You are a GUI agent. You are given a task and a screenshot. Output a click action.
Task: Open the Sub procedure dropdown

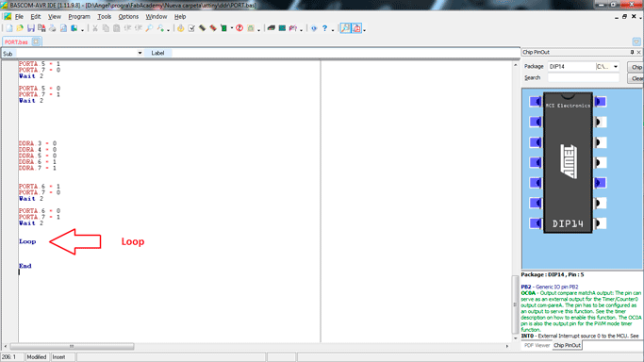tap(140, 53)
